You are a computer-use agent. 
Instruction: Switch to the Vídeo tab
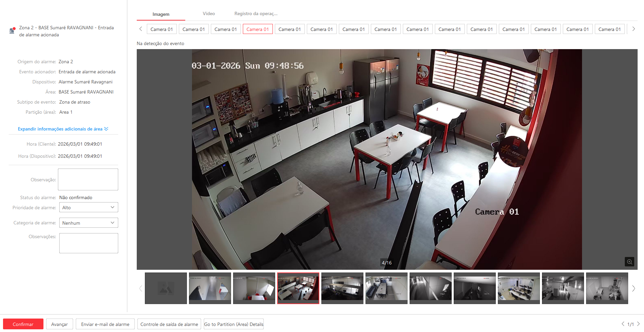[x=208, y=14]
